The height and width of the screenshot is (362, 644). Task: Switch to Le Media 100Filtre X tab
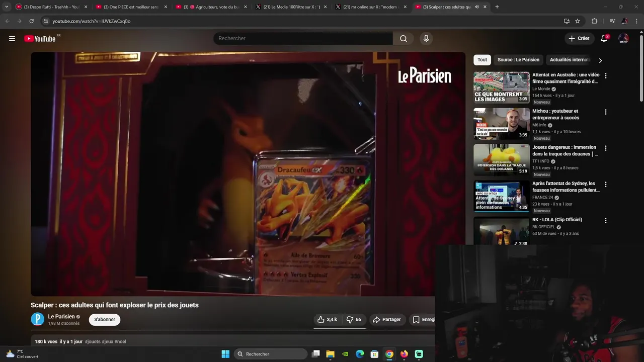pos(290,7)
